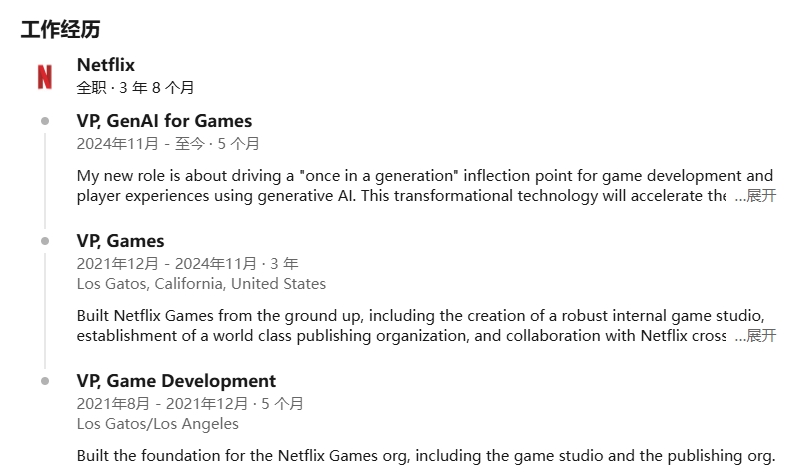Click the timeline dot beside VP, GenAI for Games
Screen dimensions: 797x475
(45, 121)
